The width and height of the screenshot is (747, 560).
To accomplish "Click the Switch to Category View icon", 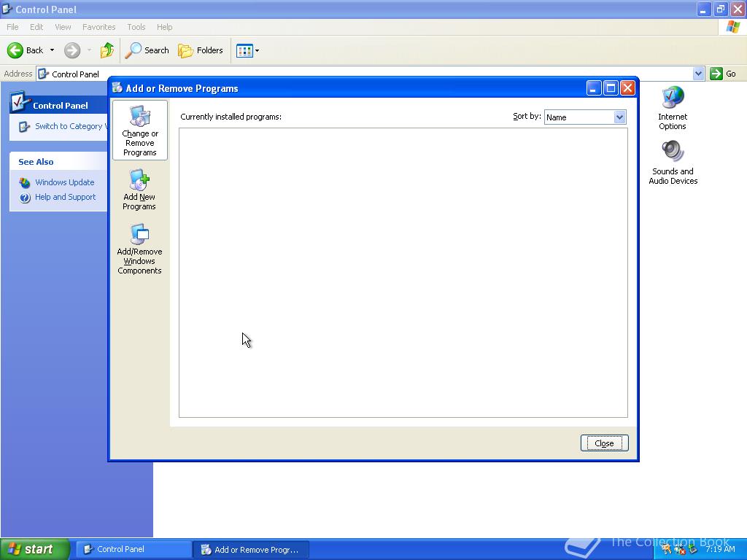I will 24,127.
